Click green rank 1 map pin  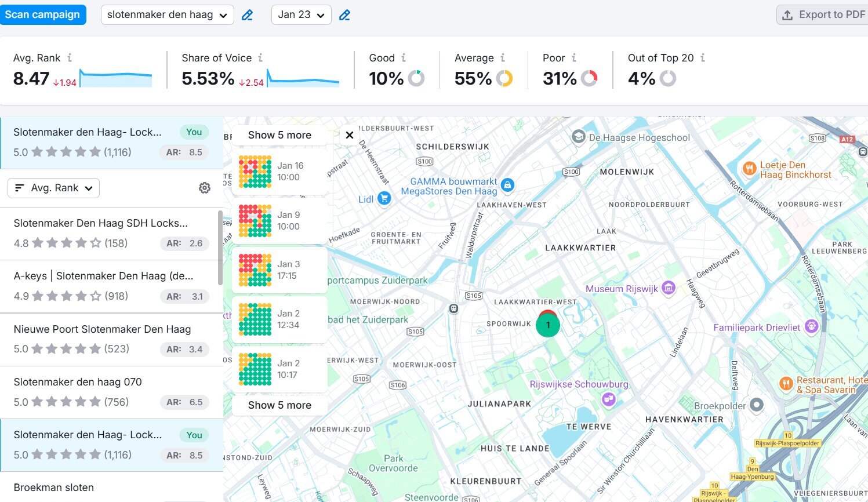point(548,325)
